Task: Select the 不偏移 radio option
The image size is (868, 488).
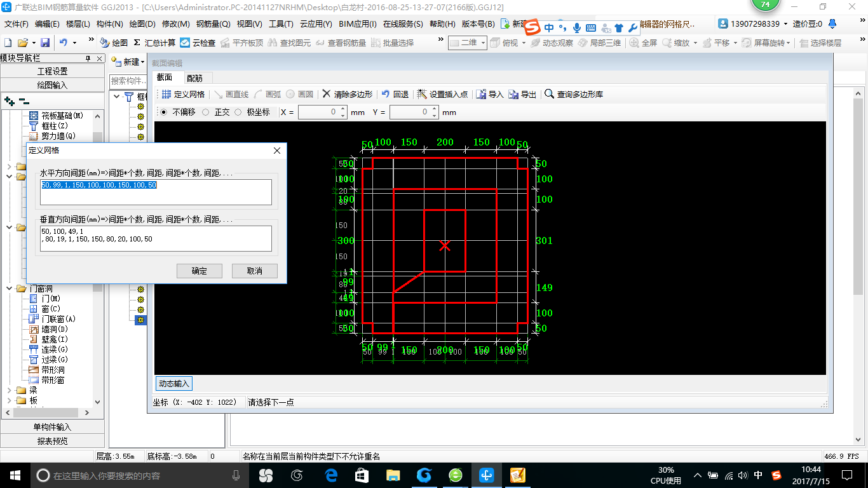Action: click(x=164, y=112)
